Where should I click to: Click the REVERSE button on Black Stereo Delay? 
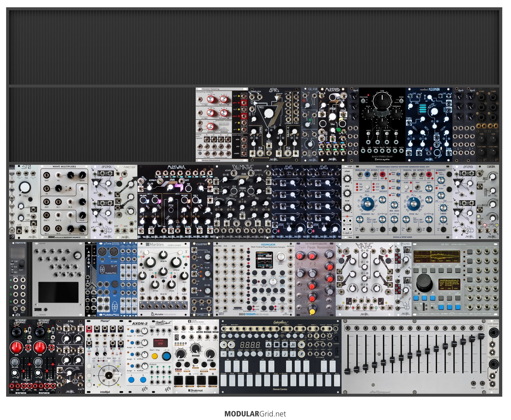(387, 134)
